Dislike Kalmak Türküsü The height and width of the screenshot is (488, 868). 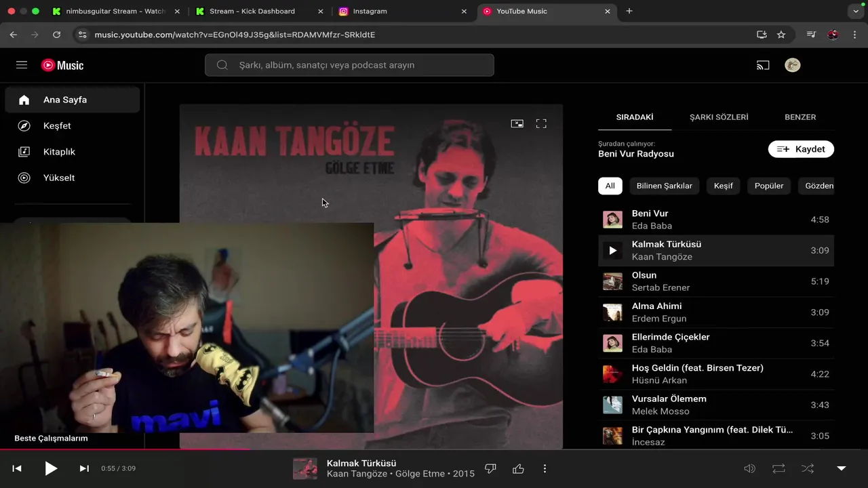point(491,468)
